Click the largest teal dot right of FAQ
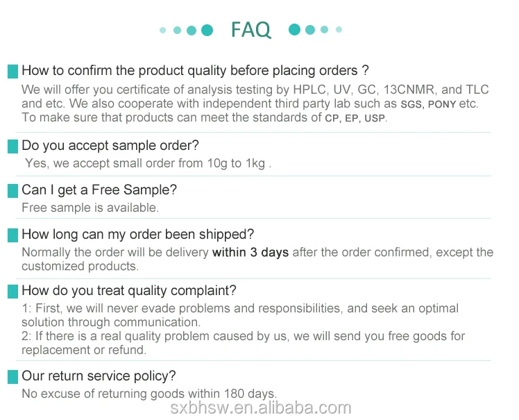 tap(295, 30)
